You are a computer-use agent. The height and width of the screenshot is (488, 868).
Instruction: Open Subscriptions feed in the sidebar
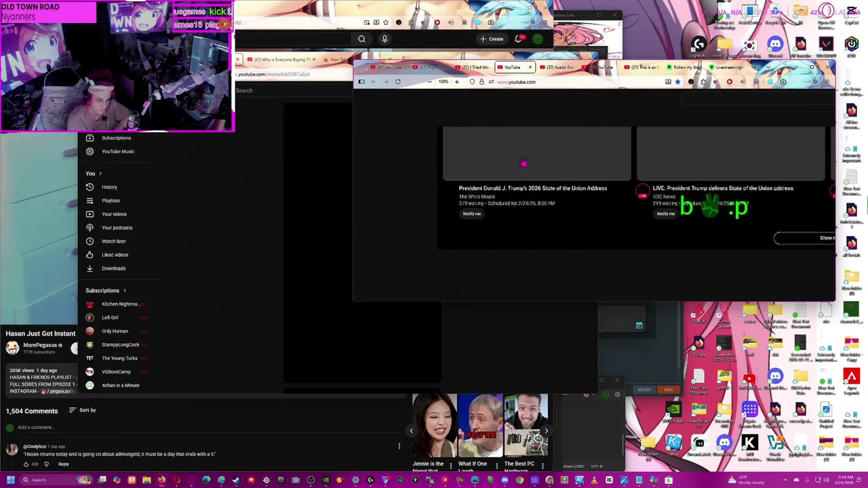116,138
